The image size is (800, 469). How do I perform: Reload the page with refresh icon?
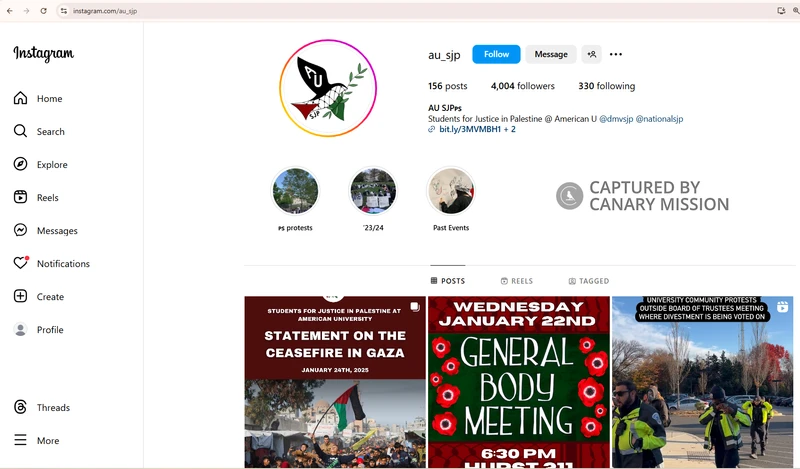(44, 11)
